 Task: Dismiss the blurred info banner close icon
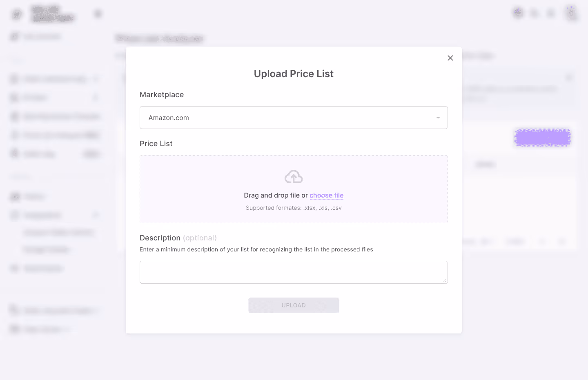pyautogui.click(x=569, y=77)
